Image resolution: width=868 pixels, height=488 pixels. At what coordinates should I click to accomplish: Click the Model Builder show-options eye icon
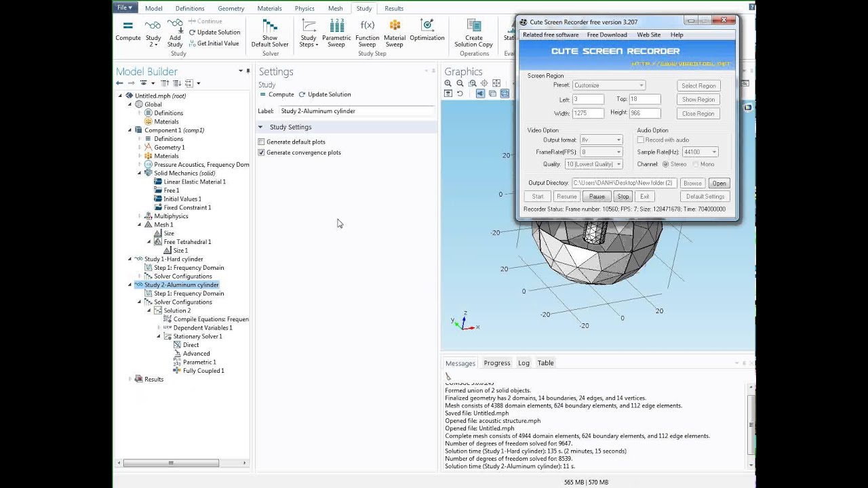(x=143, y=83)
